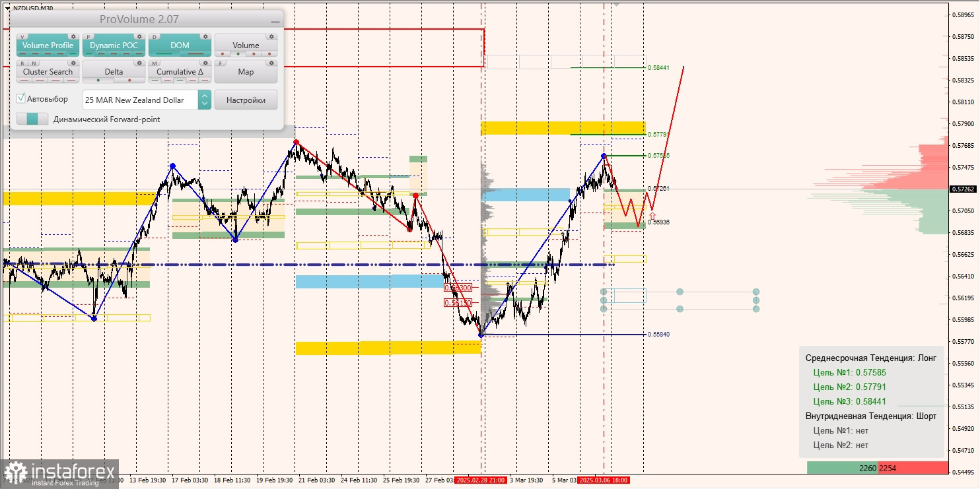This screenshot has width=980, height=489.
Task: Open Dynamic POC gear settings
Action: click(x=139, y=36)
